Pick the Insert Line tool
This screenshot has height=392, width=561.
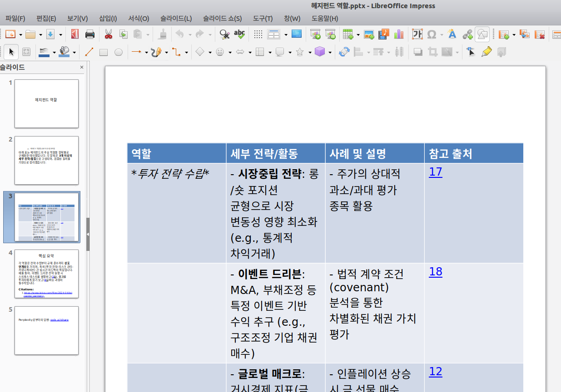[89, 52]
